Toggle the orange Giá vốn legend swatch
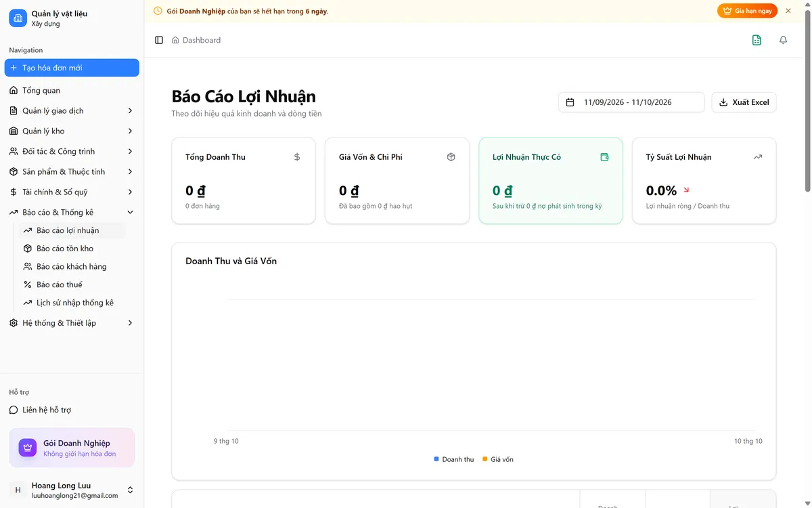Screen dimensions: 812x508 [x=485, y=459]
